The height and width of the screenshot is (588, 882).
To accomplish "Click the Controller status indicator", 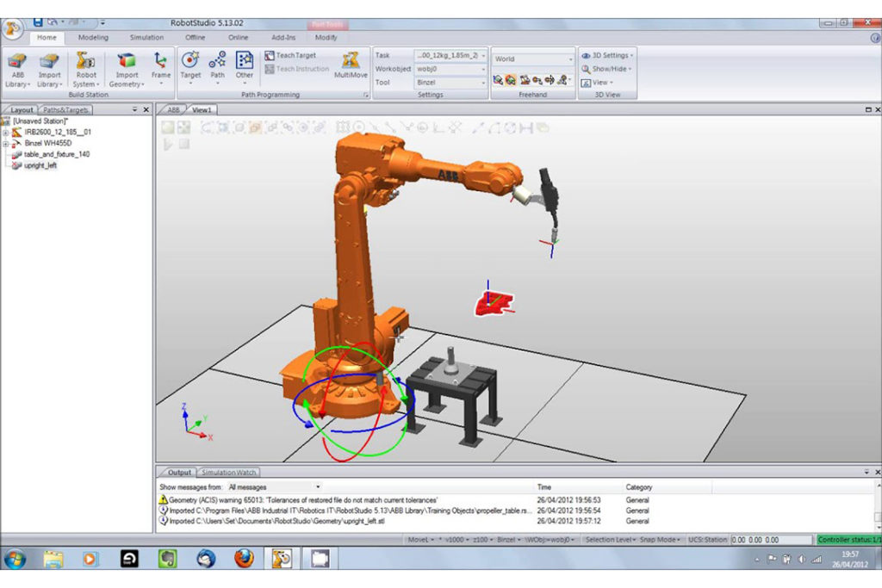I will 848,540.
